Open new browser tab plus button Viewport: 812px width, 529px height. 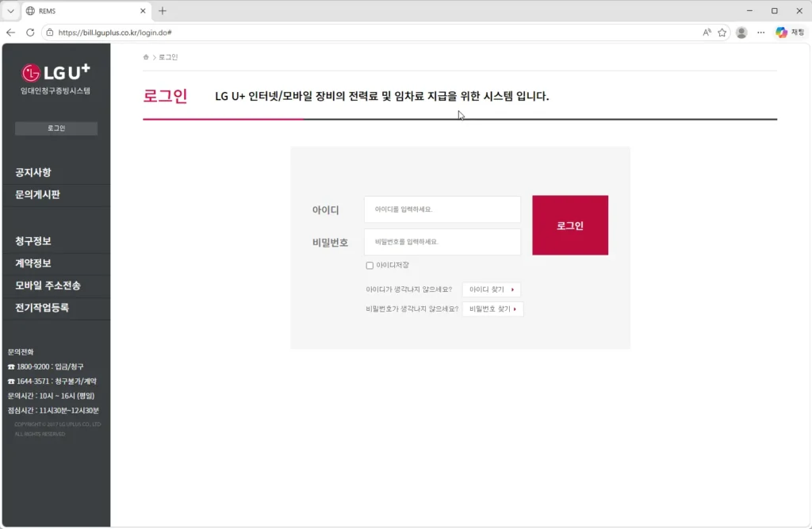pyautogui.click(x=163, y=11)
